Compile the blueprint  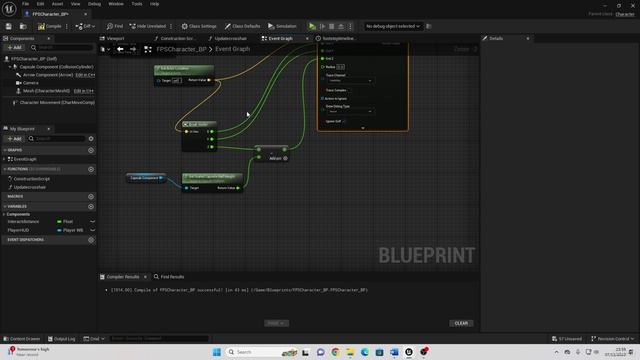pyautogui.click(x=49, y=26)
